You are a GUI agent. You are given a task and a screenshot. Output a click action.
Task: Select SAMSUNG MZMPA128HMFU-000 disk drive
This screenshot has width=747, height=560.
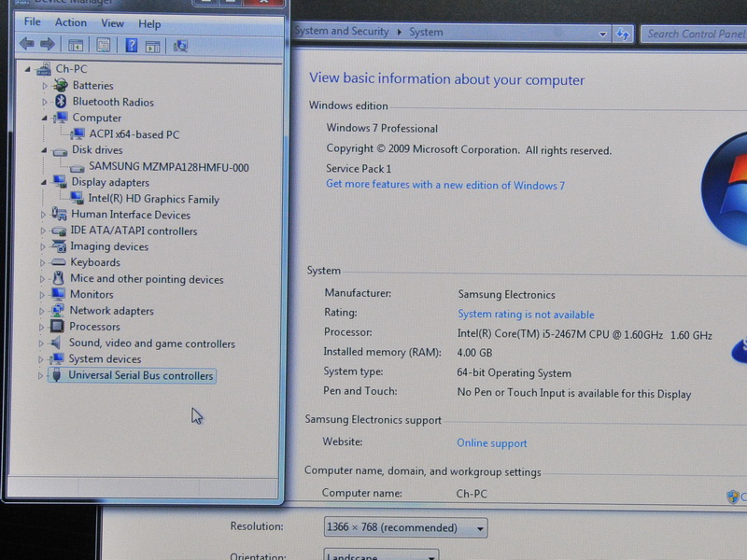169,167
